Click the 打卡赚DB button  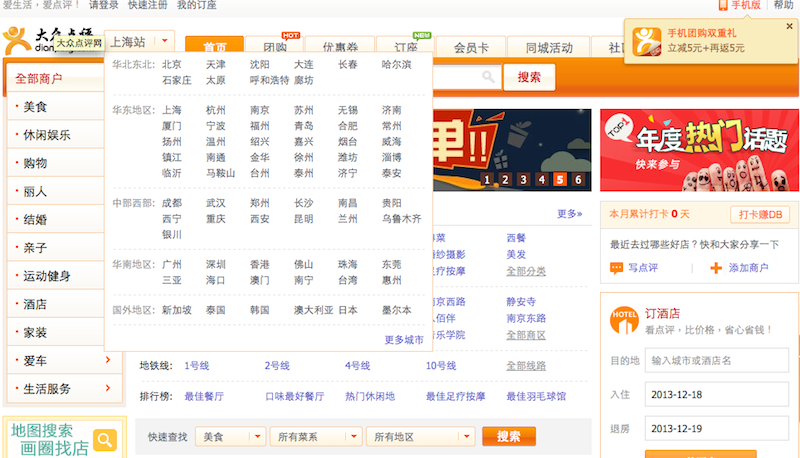pos(760,214)
